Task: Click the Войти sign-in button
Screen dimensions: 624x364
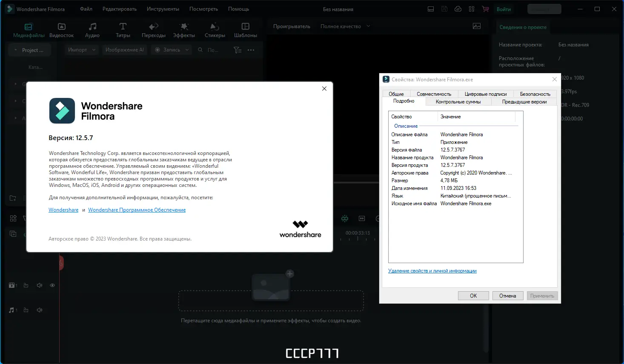Action: (x=504, y=9)
